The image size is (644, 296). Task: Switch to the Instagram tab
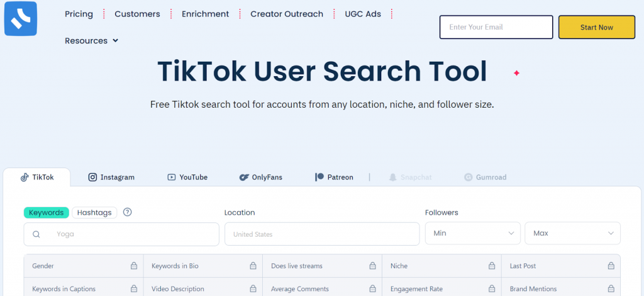(x=112, y=177)
